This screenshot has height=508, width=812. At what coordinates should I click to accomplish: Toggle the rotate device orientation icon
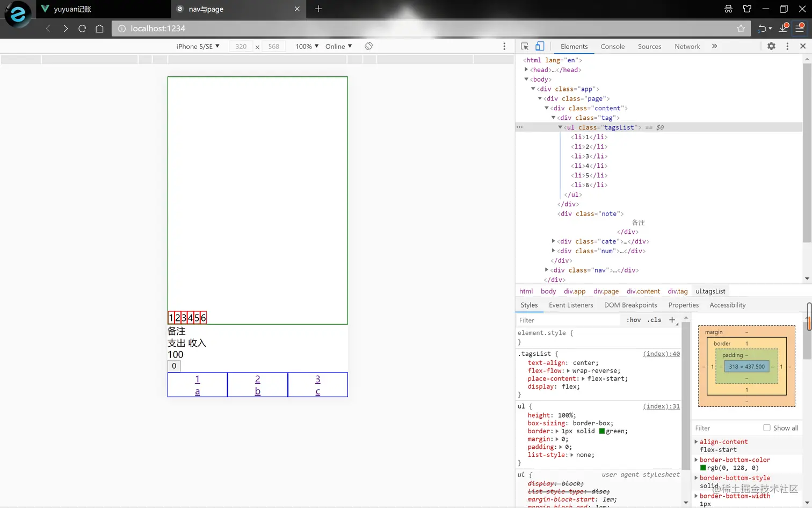pos(369,46)
